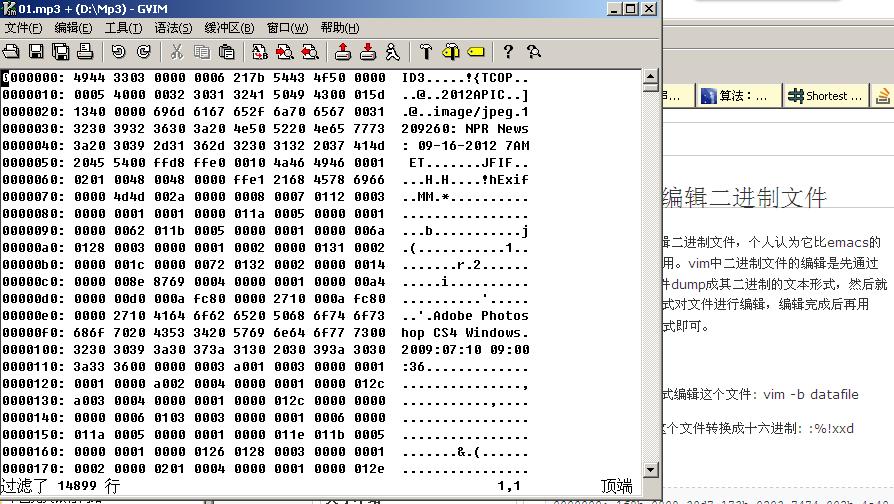
Task: Run Make with the hammer icon
Action: (x=426, y=52)
